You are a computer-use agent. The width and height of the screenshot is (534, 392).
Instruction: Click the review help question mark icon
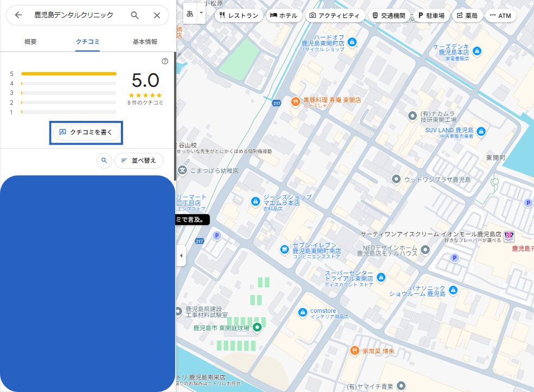click(165, 61)
